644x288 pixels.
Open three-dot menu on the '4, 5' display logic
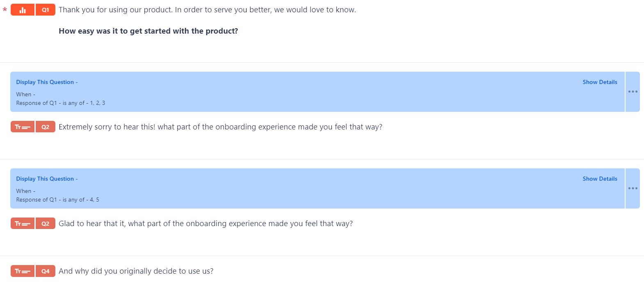[633, 188]
